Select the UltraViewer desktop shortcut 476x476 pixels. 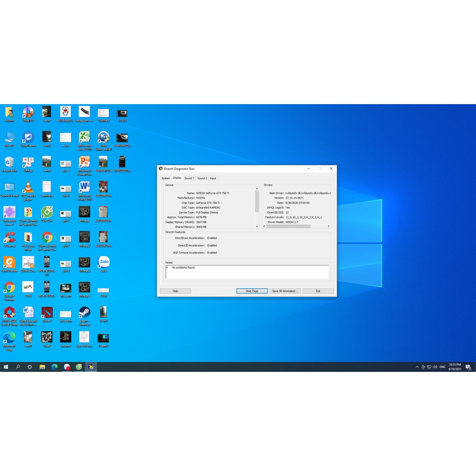pos(28,139)
